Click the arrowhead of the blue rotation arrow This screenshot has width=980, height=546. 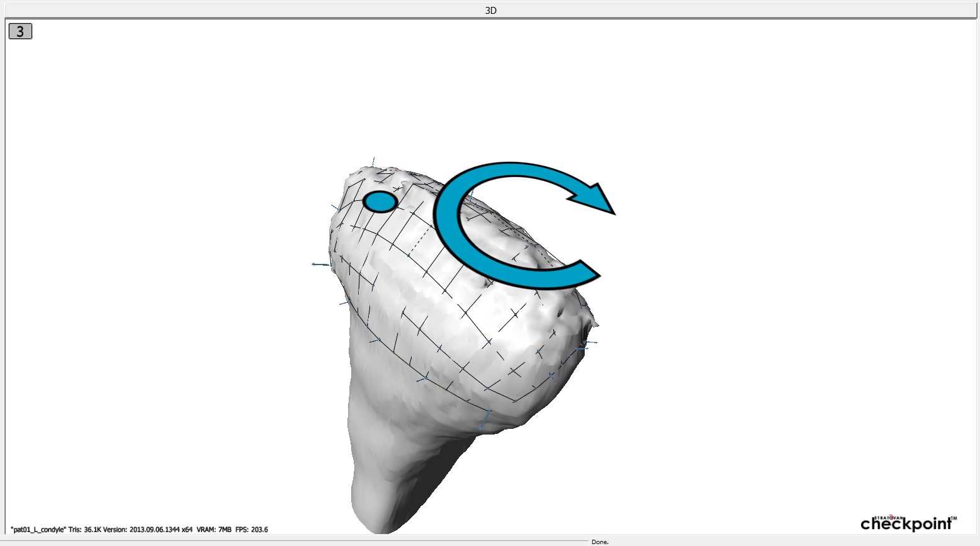pos(596,200)
